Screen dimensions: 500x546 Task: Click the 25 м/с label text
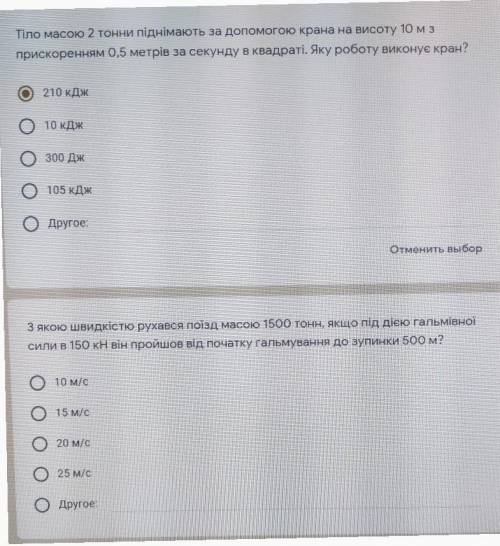pos(74,473)
